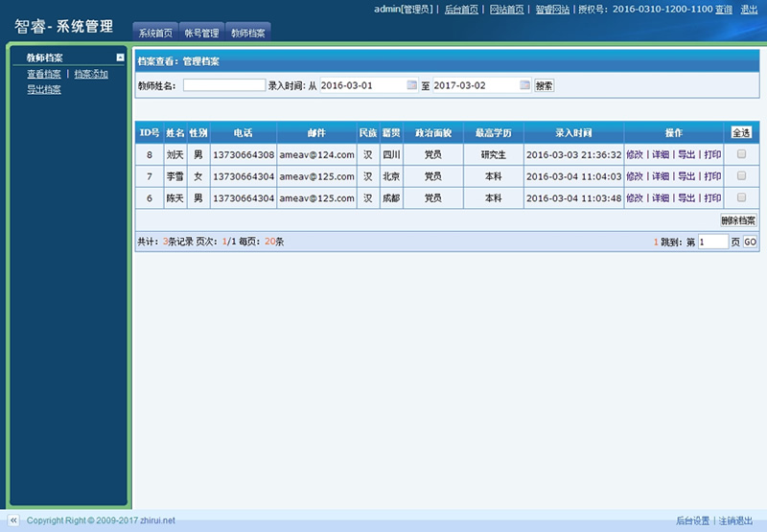Viewport: 767px width, 532px height.
Task: Click the GO page jump button
Action: click(751, 243)
